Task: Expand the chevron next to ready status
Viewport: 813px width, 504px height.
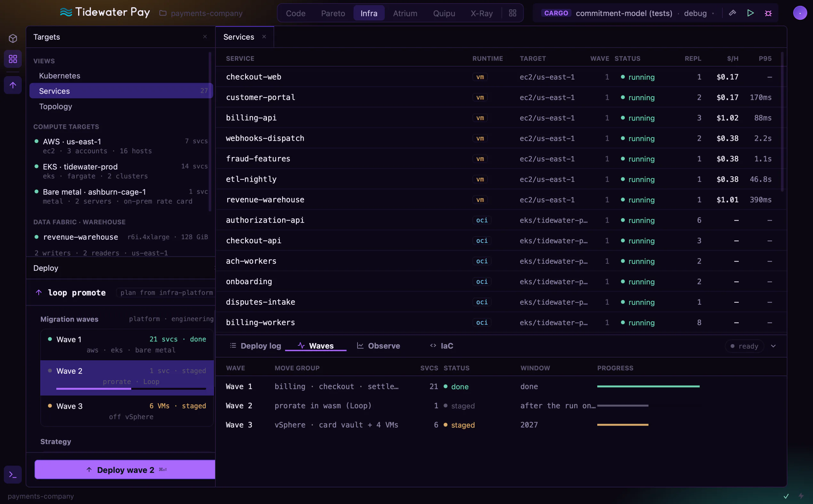Action: click(x=773, y=346)
